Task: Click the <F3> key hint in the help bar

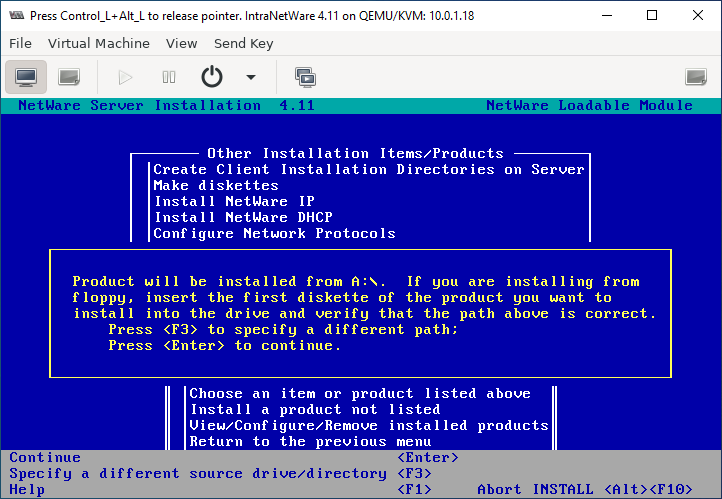Action: coord(414,474)
